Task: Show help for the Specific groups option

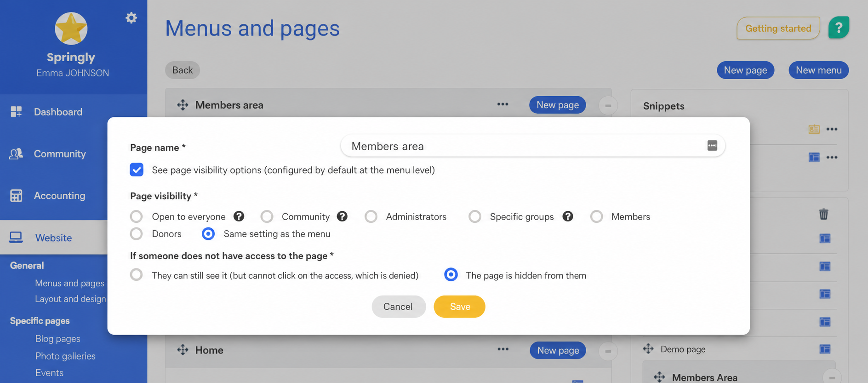Action: [x=568, y=216]
